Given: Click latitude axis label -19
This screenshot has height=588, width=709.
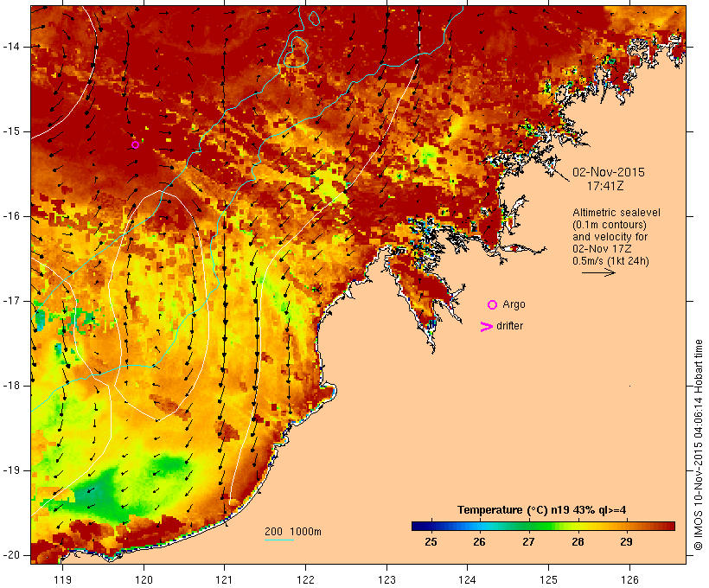Looking at the screenshot, I should coord(11,470).
